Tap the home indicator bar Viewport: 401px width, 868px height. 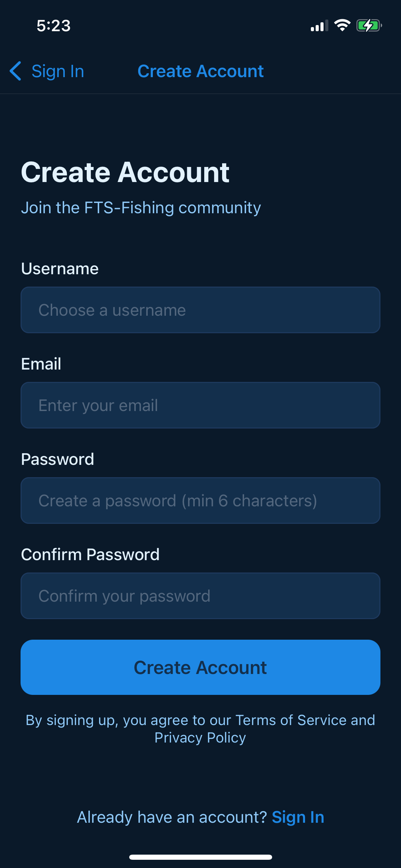[x=200, y=857]
